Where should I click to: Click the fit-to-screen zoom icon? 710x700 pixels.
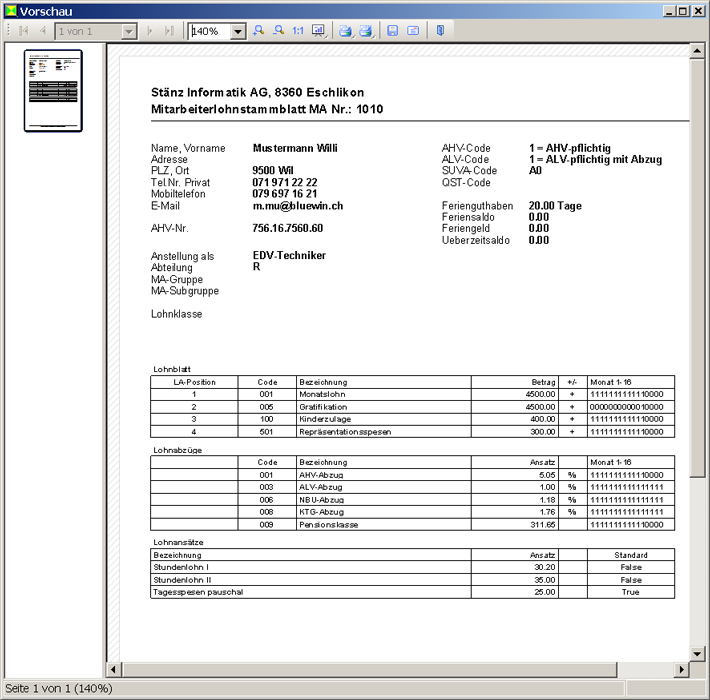(319, 31)
